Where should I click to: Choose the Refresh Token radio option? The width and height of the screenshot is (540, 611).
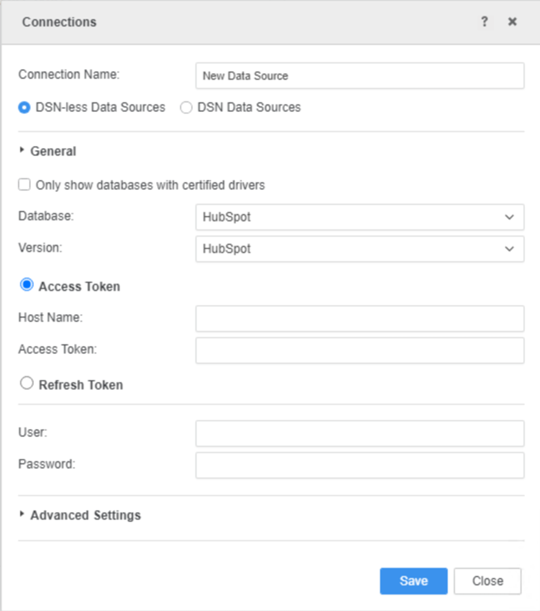pos(26,383)
